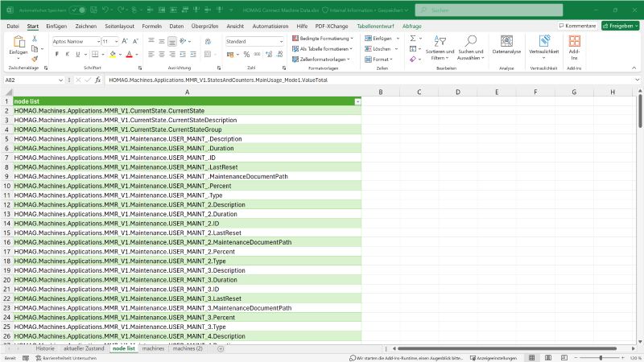Apply underline formatting (U)
Image resolution: width=644 pixels, height=362 pixels.
coord(77,54)
